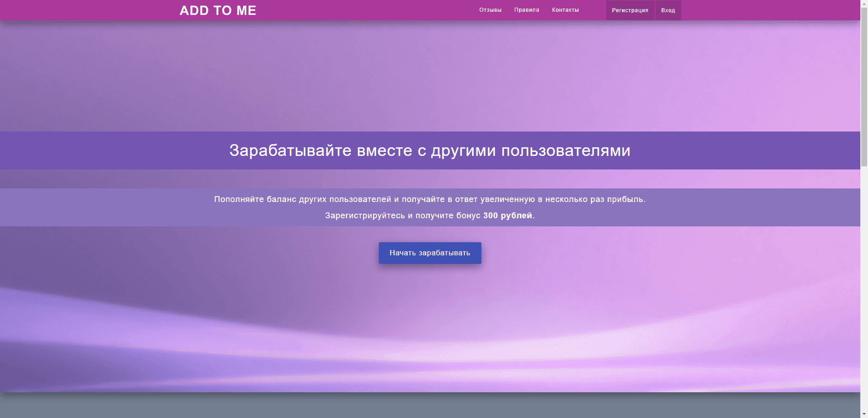The image size is (868, 418).
Task: Click the highlighted Регистрация tab area
Action: 630,9
